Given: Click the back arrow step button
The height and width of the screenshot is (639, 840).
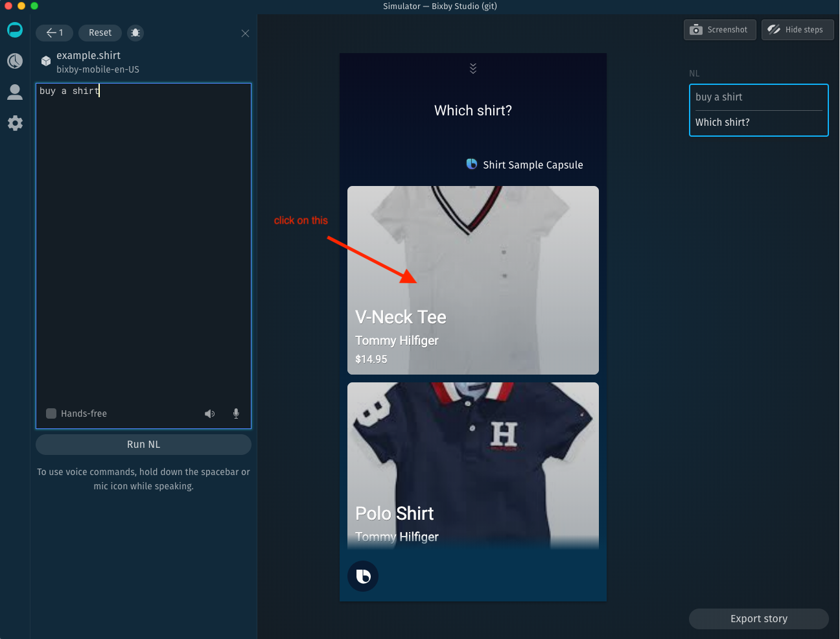Looking at the screenshot, I should click(x=54, y=32).
